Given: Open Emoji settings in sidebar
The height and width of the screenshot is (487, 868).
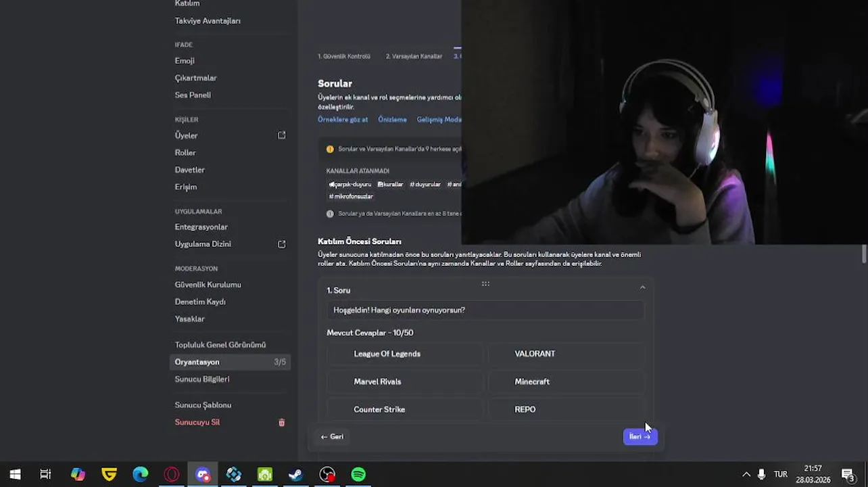Looking at the screenshot, I should 185,61.
